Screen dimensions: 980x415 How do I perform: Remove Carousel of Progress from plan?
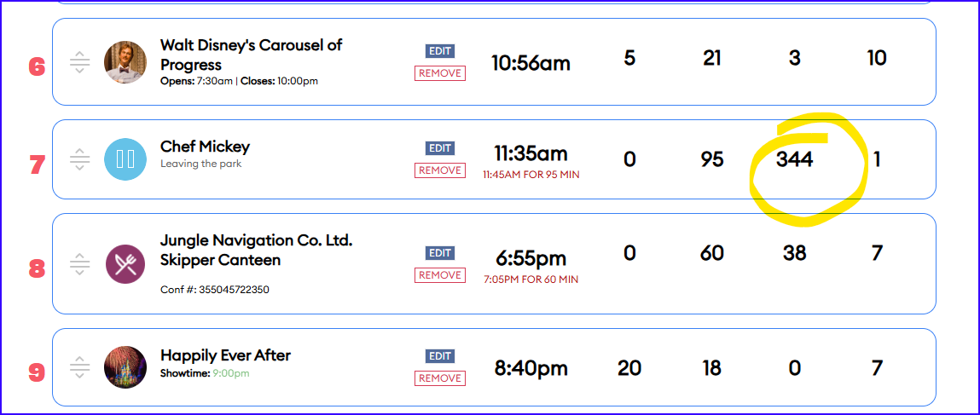(x=440, y=73)
